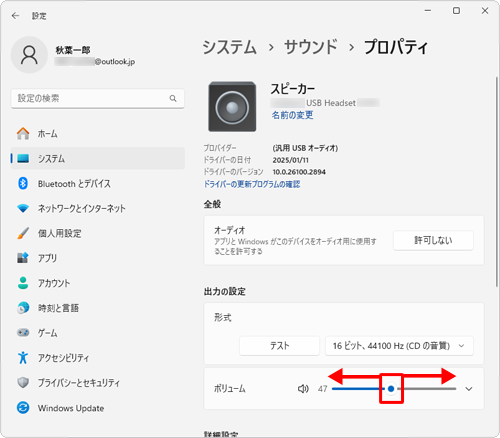The height and width of the screenshot is (438, 500).
Task: Click the System monitor icon
Action: pyautogui.click(x=23, y=158)
